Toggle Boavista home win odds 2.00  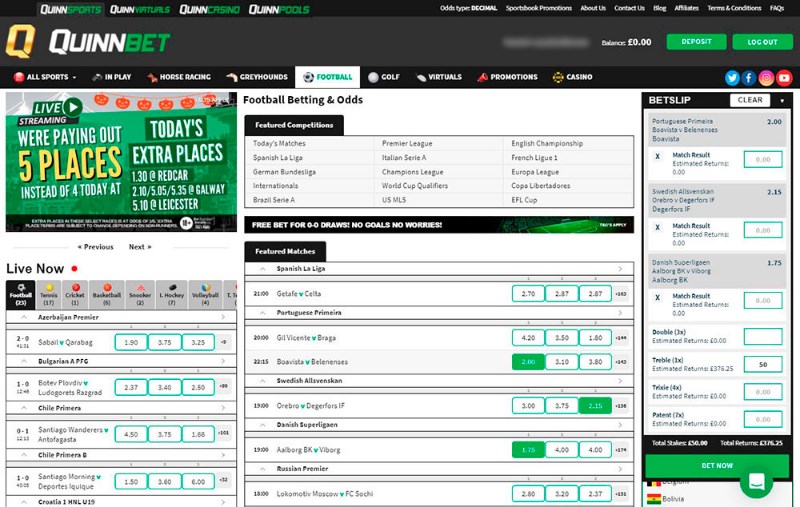coord(528,362)
